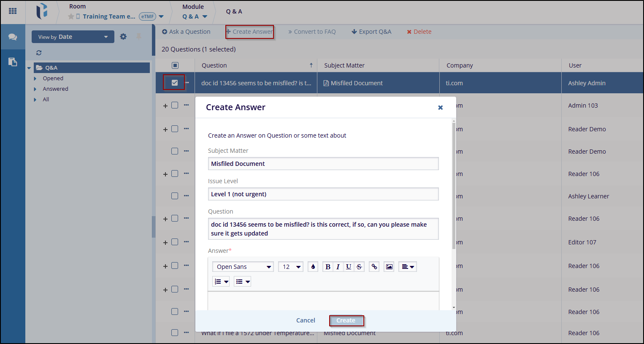Uncheck the selected misfiled question row
Image resolution: width=644 pixels, height=344 pixels.
pyautogui.click(x=175, y=83)
